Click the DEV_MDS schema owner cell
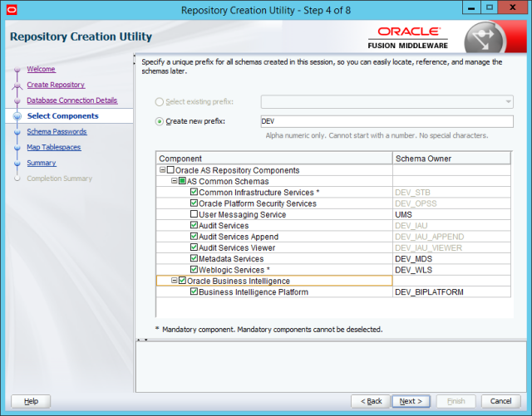 451,259
